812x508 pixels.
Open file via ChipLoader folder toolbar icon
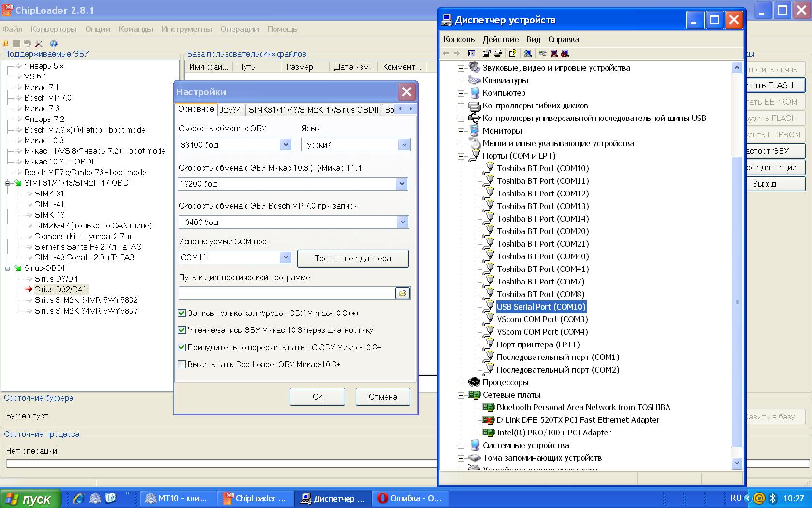(x=6, y=44)
